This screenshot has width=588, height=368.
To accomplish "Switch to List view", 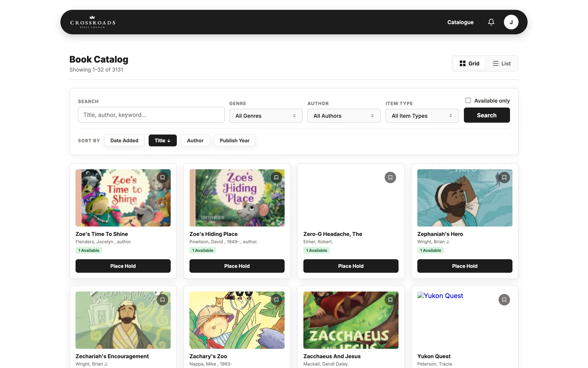I will [x=501, y=64].
